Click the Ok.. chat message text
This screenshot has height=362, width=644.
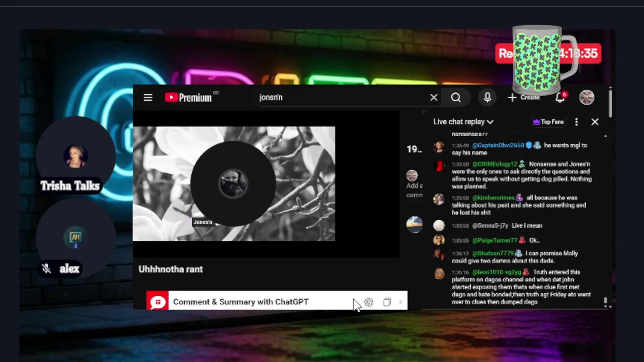coord(534,240)
